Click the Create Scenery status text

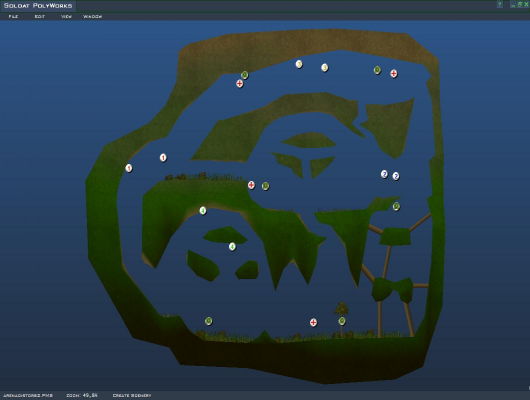132,395
